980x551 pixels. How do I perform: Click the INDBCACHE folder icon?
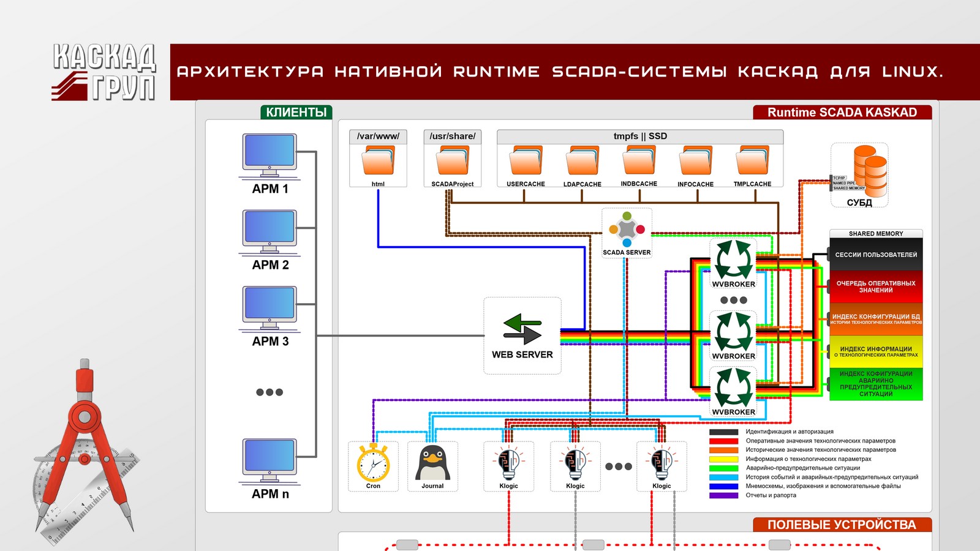pyautogui.click(x=639, y=160)
